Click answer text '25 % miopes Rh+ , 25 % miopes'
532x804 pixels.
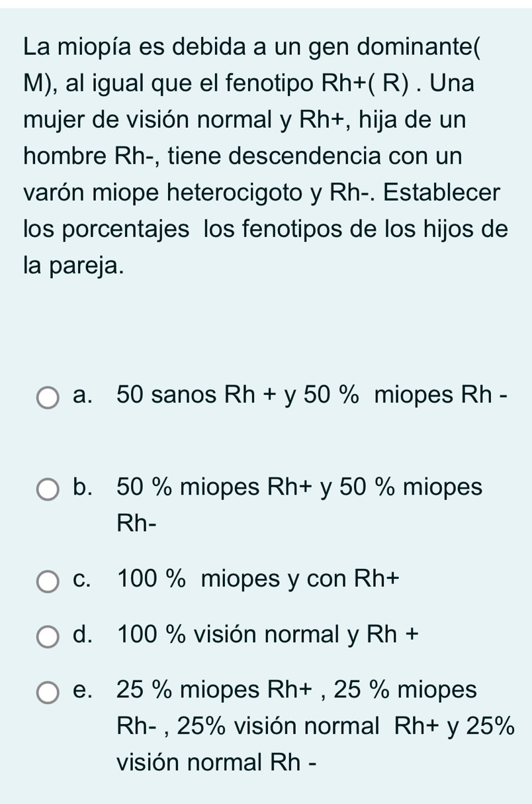(296, 690)
